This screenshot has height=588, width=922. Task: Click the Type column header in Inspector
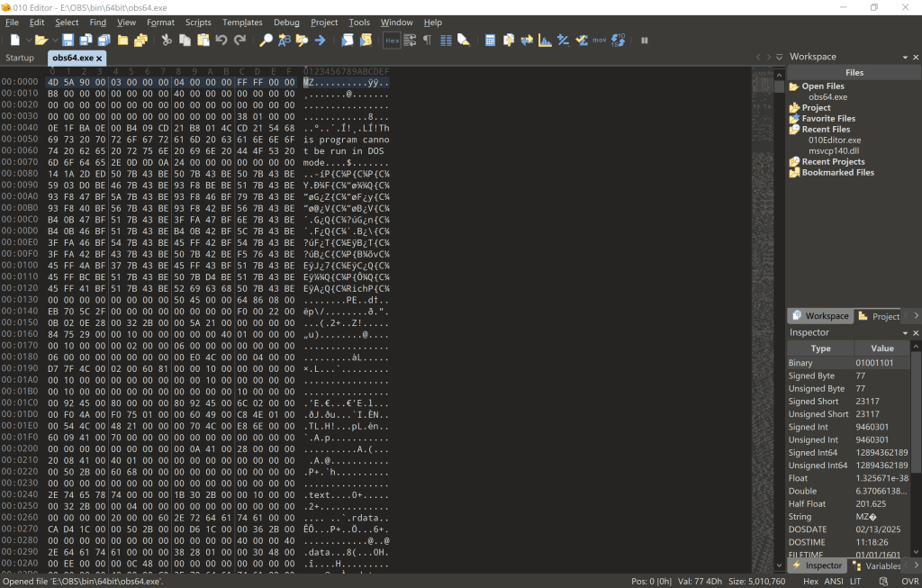tap(821, 348)
